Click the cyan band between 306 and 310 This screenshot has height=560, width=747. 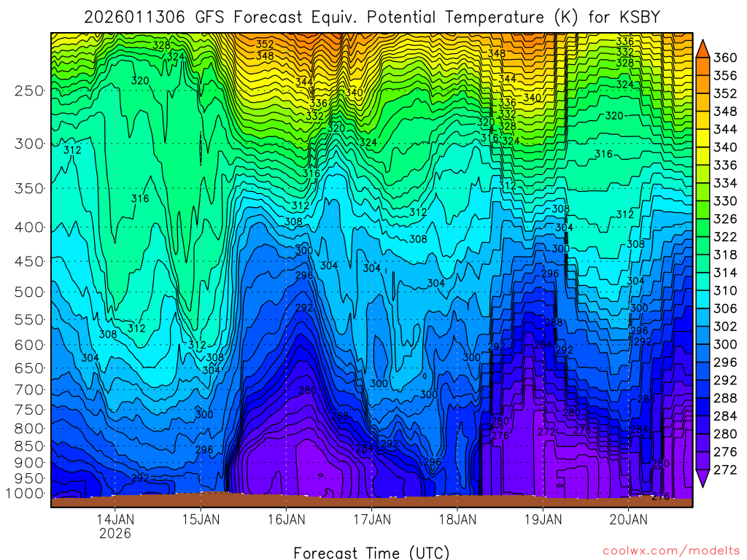coord(703,300)
